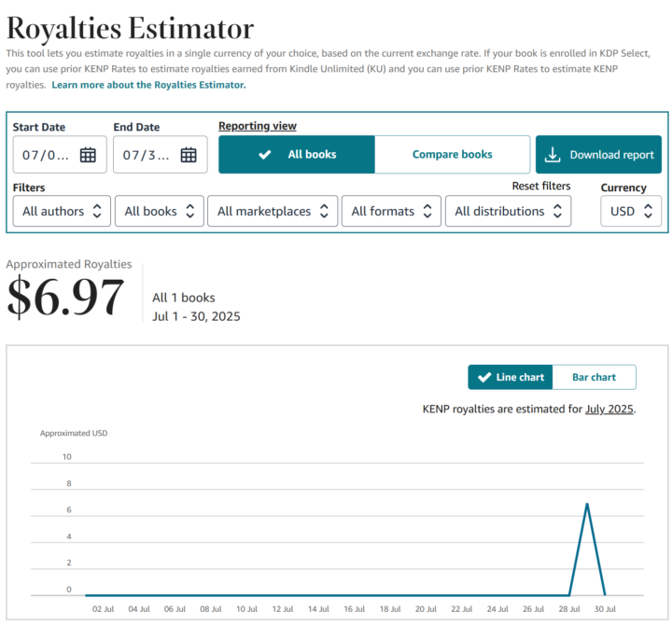The width and height of the screenshot is (672, 626).
Task: Click the Reporting view label
Action: 258,126
